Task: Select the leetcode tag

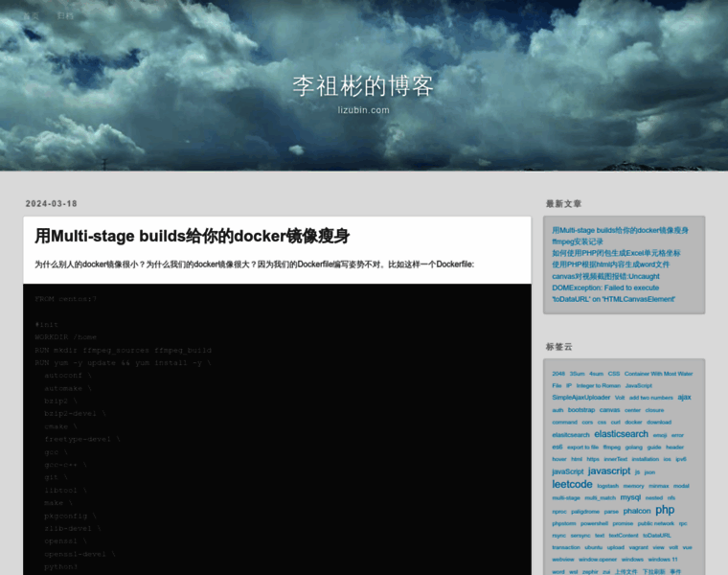Action: click(572, 484)
